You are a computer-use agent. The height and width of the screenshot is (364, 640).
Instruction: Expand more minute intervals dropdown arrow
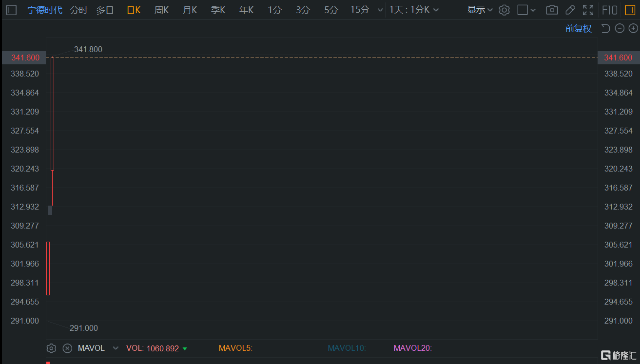[380, 10]
